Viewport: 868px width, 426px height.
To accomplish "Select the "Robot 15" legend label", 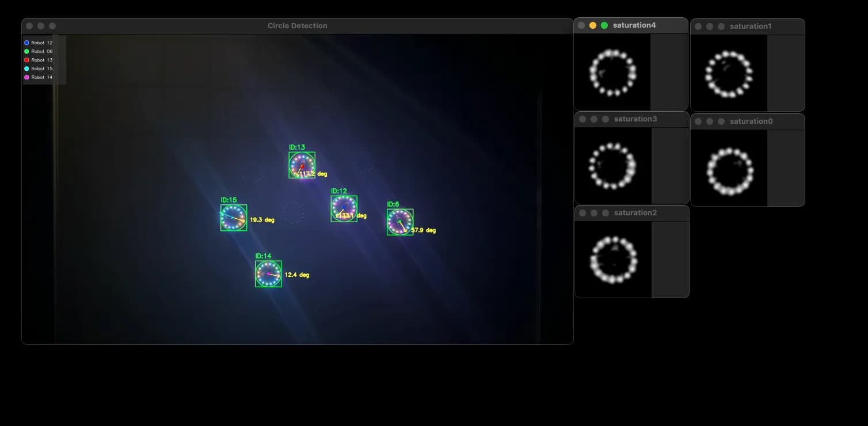I will (x=42, y=69).
